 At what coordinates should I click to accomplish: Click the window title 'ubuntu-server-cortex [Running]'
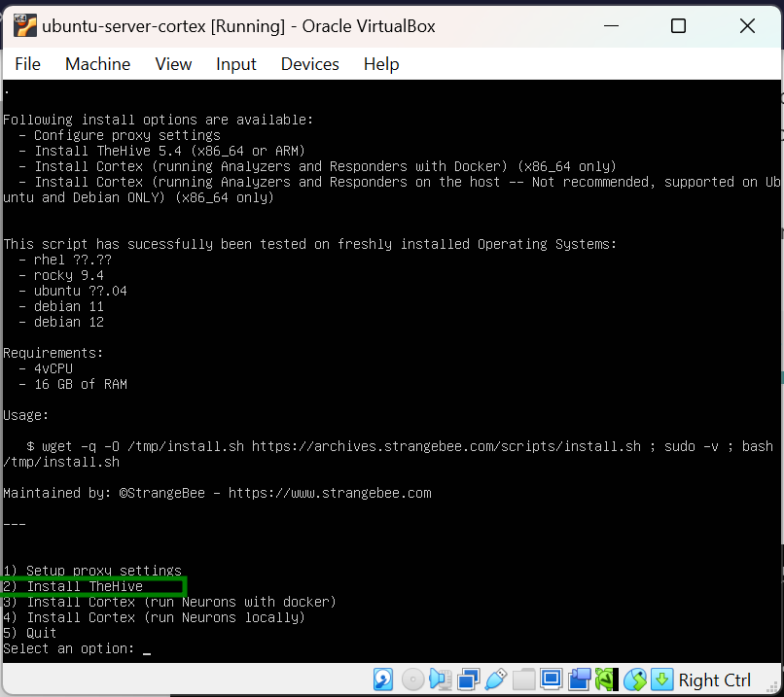(x=163, y=26)
